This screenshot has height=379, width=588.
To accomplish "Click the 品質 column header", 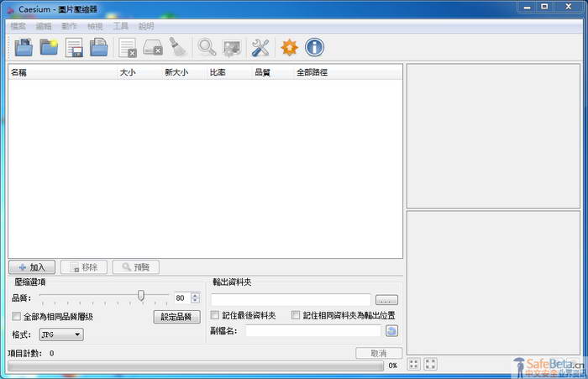I will (273, 72).
